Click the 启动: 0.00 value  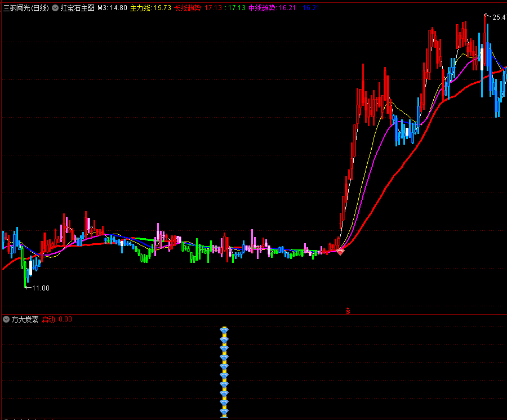[x=57, y=319]
